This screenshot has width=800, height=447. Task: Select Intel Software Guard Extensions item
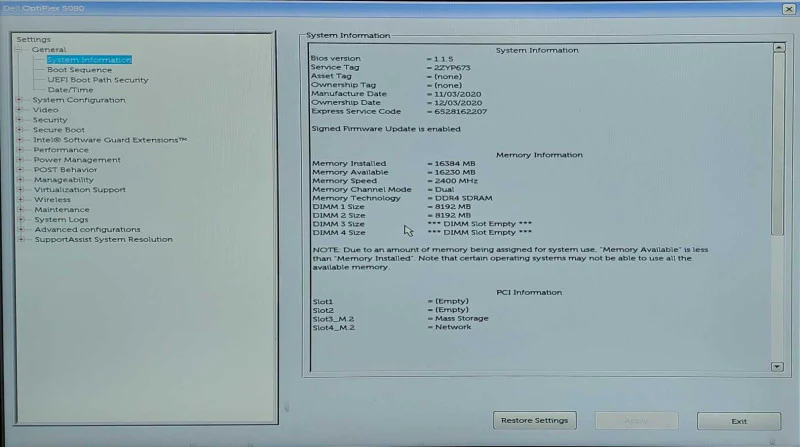click(110, 140)
